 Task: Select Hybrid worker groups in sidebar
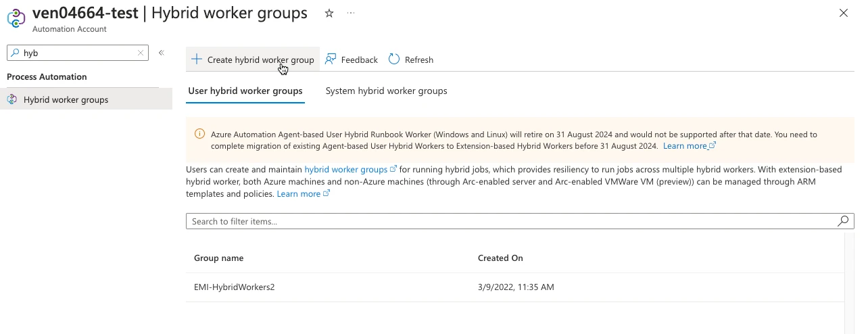pyautogui.click(x=66, y=99)
